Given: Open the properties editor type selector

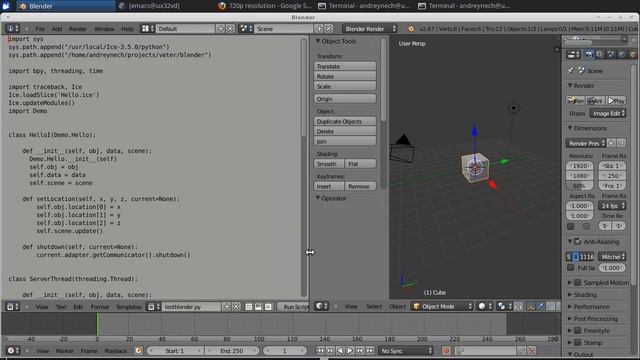Looking at the screenshot, I should (574, 55).
